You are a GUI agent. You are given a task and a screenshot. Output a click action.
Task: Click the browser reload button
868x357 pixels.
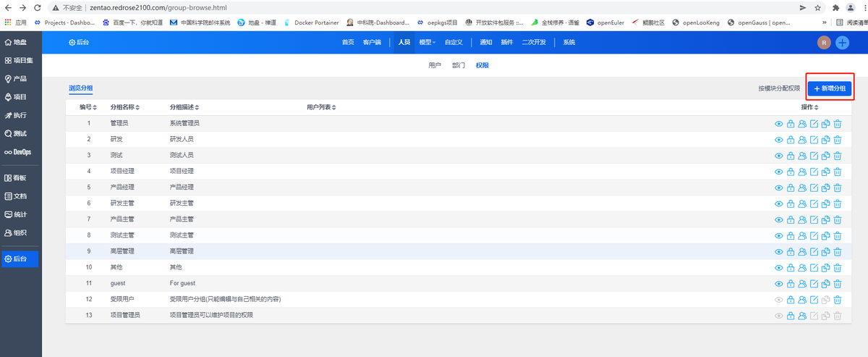pyautogui.click(x=36, y=7)
